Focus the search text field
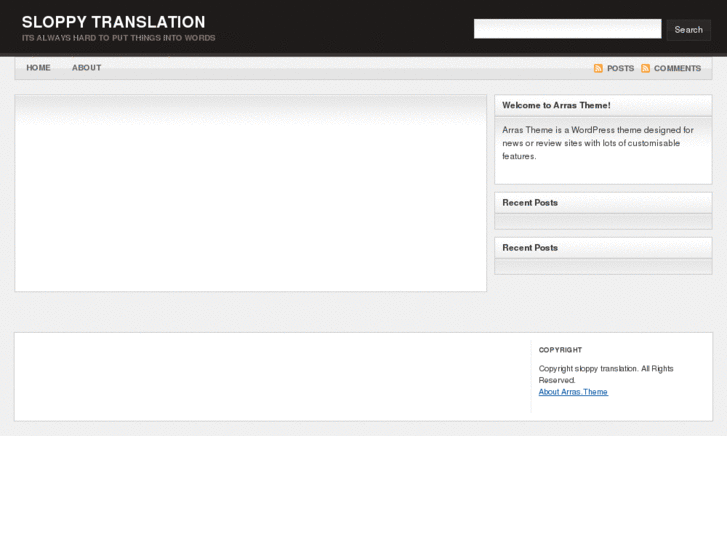Viewport: 727px width, 545px height. point(567,29)
